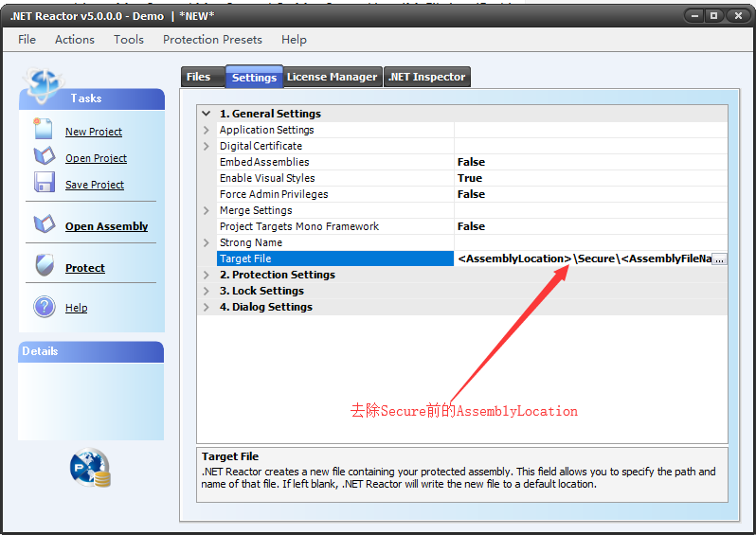Click the 3. Lock Settings header text

click(x=261, y=291)
